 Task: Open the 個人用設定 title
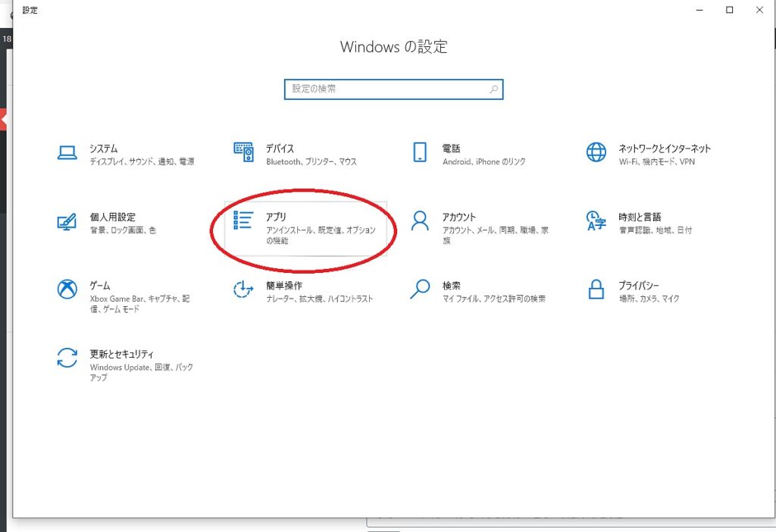pyautogui.click(x=112, y=217)
